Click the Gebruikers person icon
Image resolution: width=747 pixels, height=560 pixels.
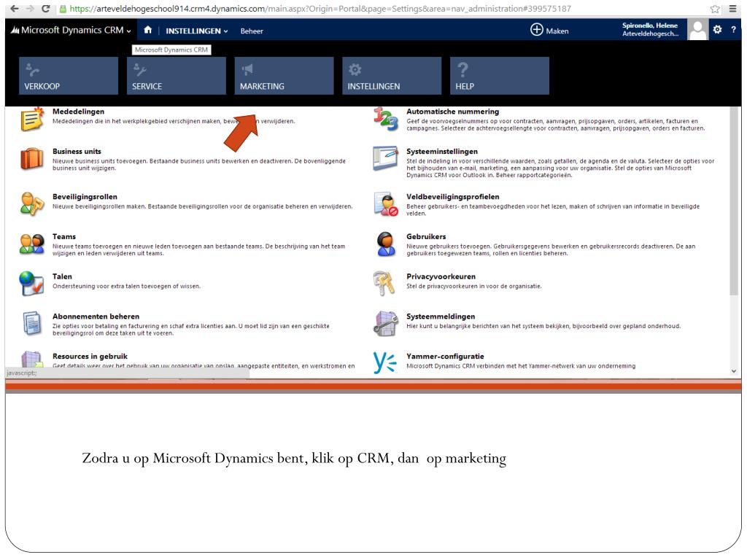coord(385,244)
